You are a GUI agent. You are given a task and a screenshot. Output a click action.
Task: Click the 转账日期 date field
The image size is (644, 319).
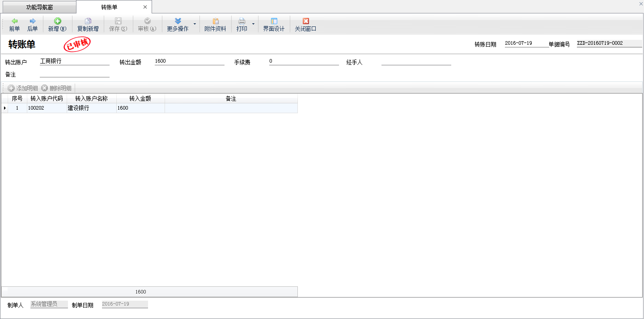pyautogui.click(x=526, y=44)
